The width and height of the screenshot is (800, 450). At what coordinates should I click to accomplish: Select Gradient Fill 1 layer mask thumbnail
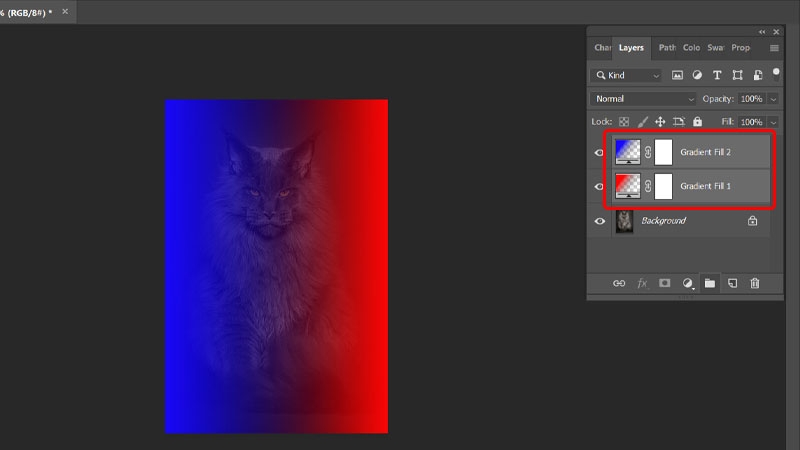663,186
